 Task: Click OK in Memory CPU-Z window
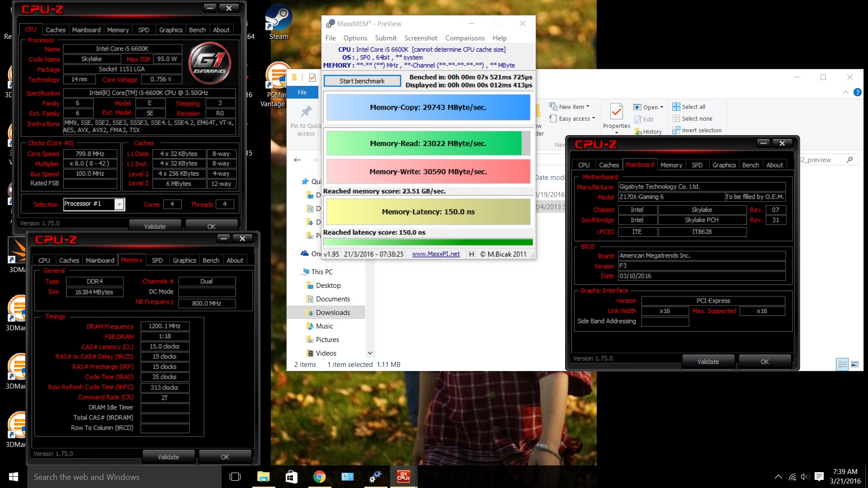[225, 457]
